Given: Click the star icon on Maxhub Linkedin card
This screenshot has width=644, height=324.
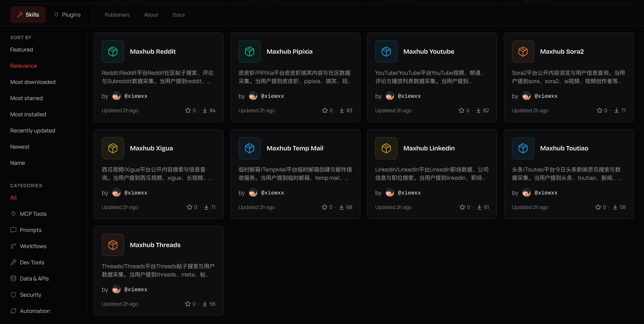Looking at the screenshot, I should pyautogui.click(x=463, y=207).
